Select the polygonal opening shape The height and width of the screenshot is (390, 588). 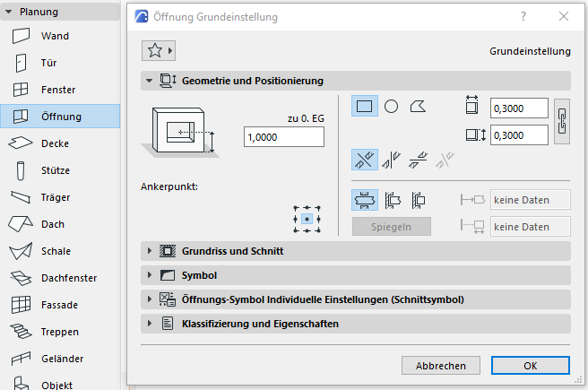pos(417,107)
